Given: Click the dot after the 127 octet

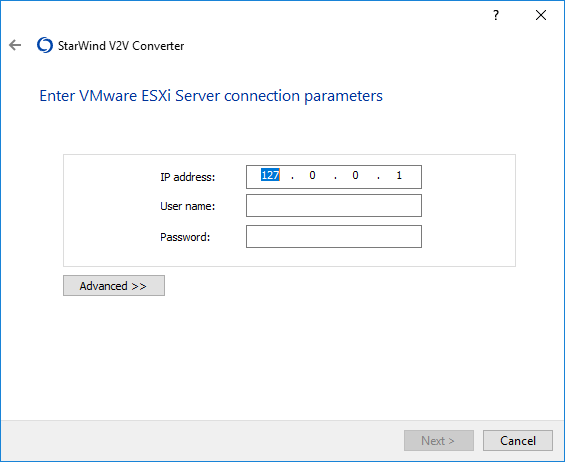Looking at the screenshot, I should tap(292, 178).
